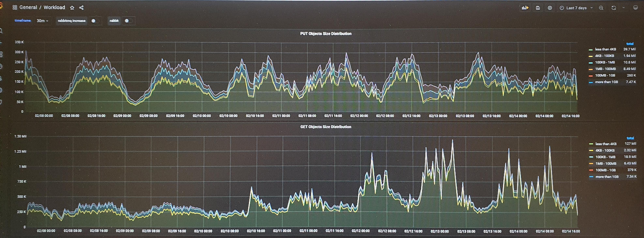Star the Workload dashboard

coord(72,8)
